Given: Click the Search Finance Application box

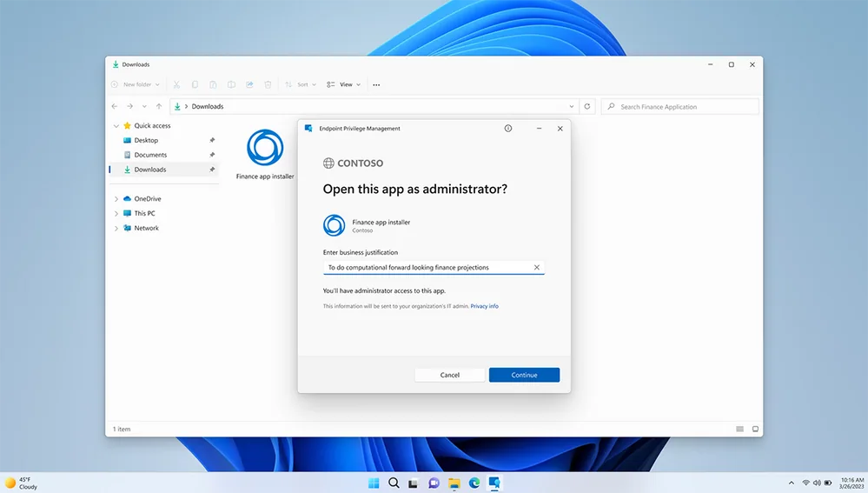Looking at the screenshot, I should (679, 106).
